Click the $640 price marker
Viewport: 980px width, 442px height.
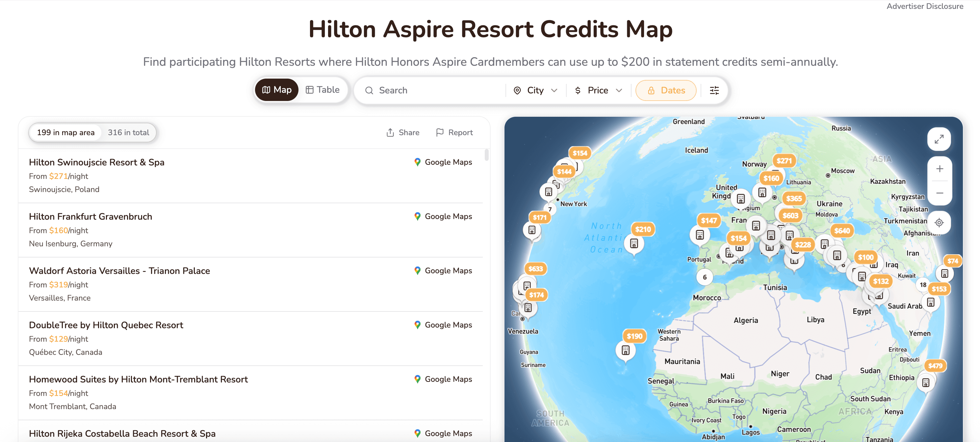tap(841, 231)
